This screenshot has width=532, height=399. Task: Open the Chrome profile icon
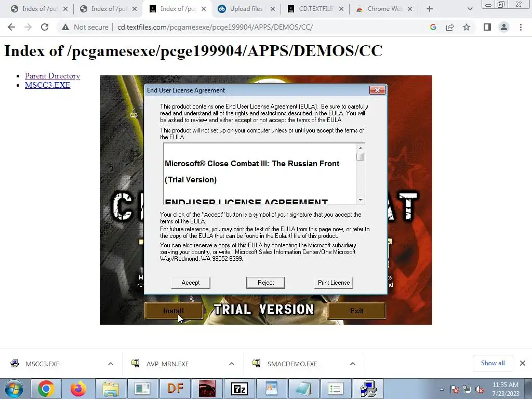[504, 27]
